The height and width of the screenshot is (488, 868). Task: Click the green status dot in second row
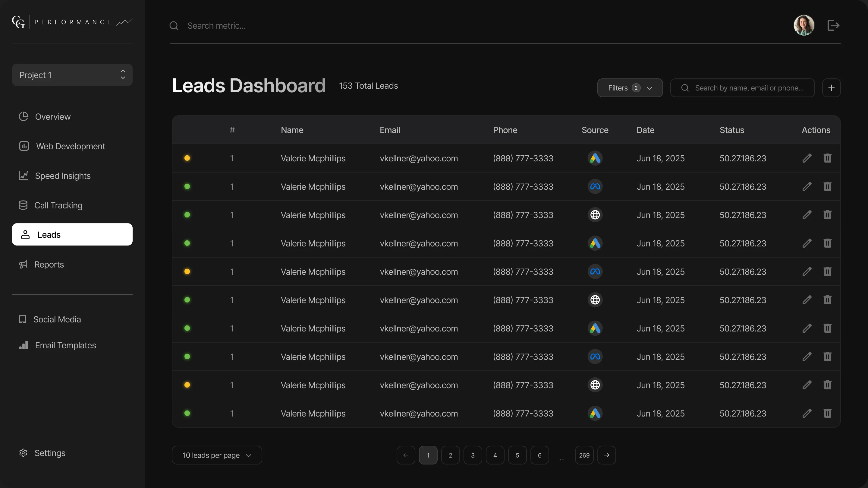pyautogui.click(x=187, y=186)
